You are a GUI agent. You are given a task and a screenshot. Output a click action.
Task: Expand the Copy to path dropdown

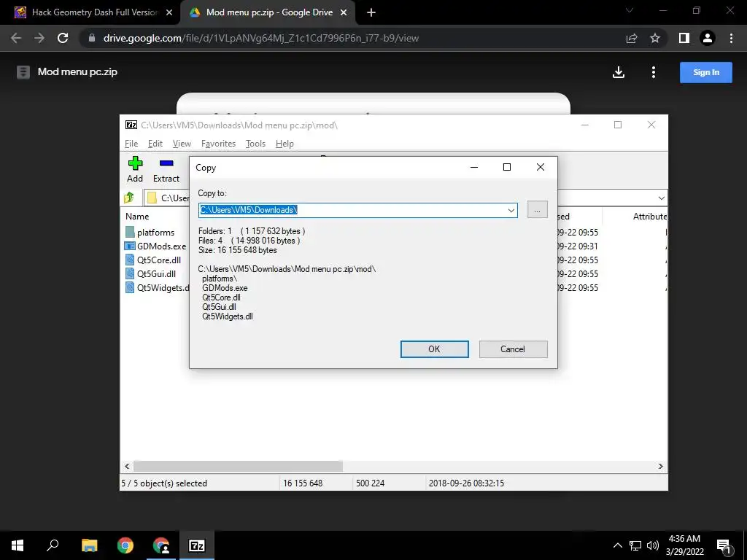(x=511, y=210)
